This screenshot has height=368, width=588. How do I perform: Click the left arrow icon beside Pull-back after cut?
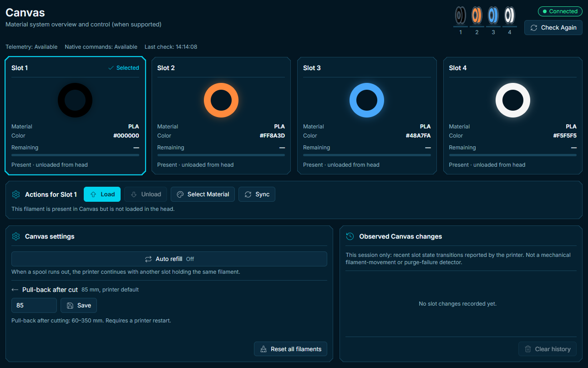[15, 290]
